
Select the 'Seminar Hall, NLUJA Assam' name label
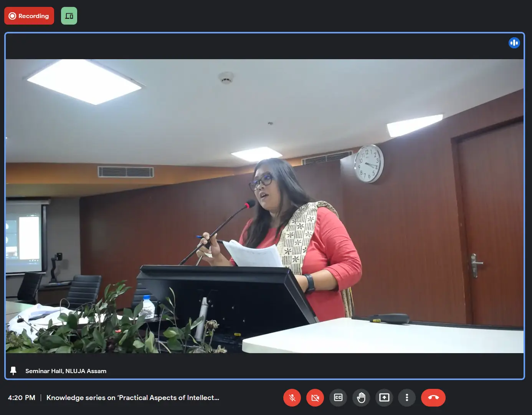click(66, 371)
